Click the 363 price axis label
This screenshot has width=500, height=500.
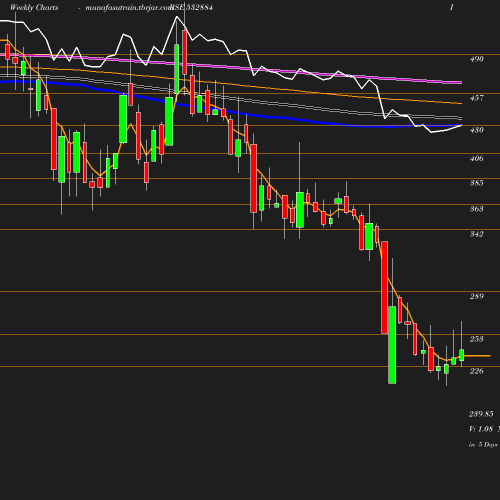(x=476, y=209)
